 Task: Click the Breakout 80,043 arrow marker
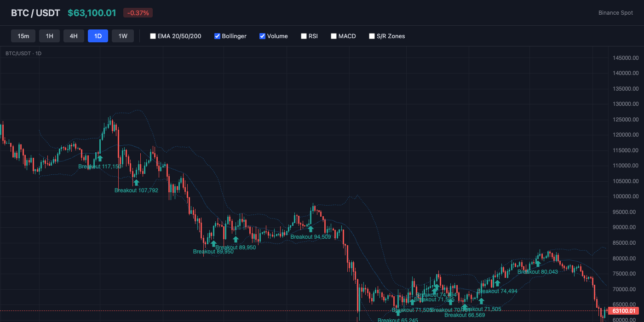537,264
